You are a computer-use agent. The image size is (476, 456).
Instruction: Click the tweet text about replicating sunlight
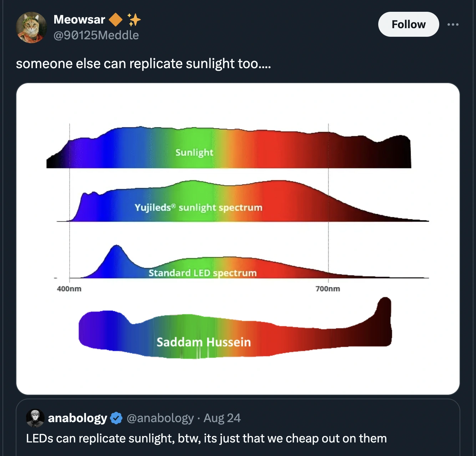click(143, 64)
